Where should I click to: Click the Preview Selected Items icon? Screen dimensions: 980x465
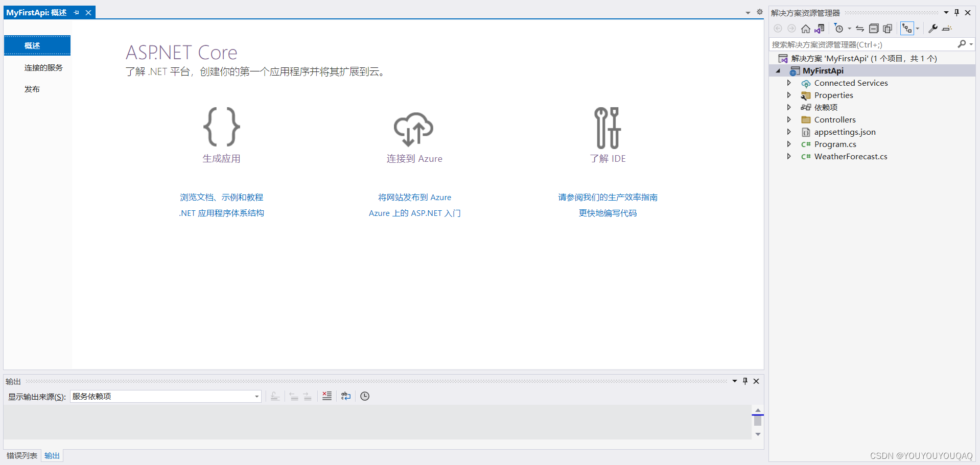[x=947, y=29]
